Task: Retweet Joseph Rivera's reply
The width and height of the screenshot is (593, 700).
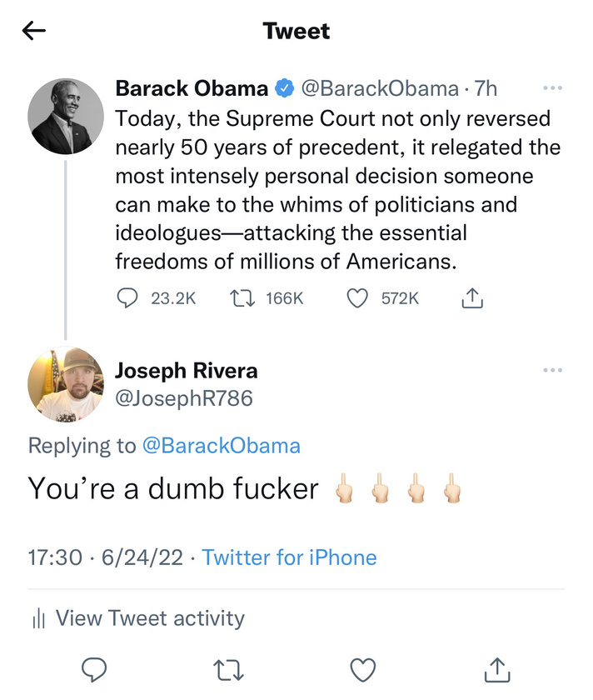Action: [228, 670]
